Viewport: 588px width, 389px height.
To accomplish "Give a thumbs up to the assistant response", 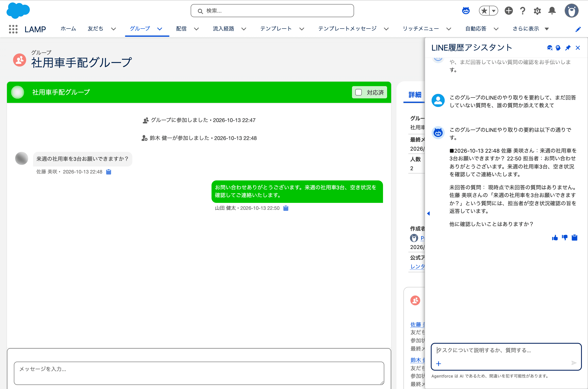I will click(555, 238).
